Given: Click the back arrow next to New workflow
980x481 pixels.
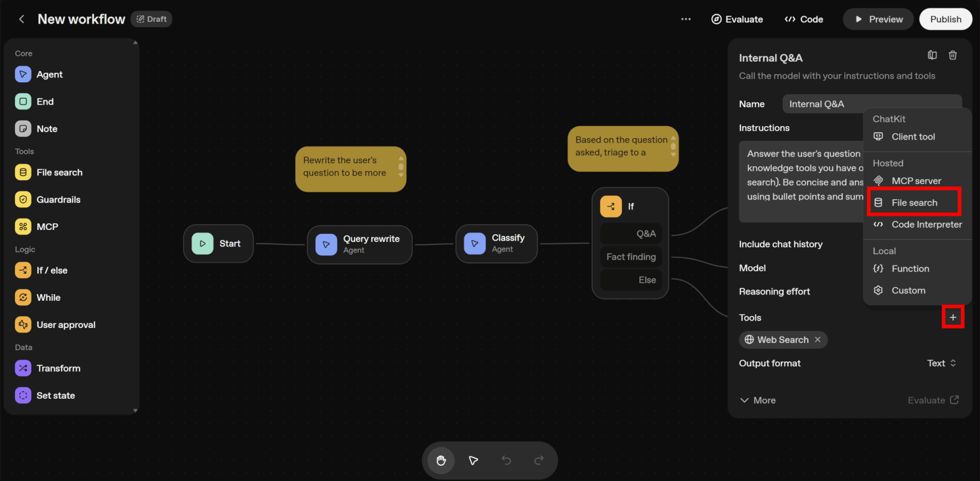Looking at the screenshot, I should coord(22,19).
